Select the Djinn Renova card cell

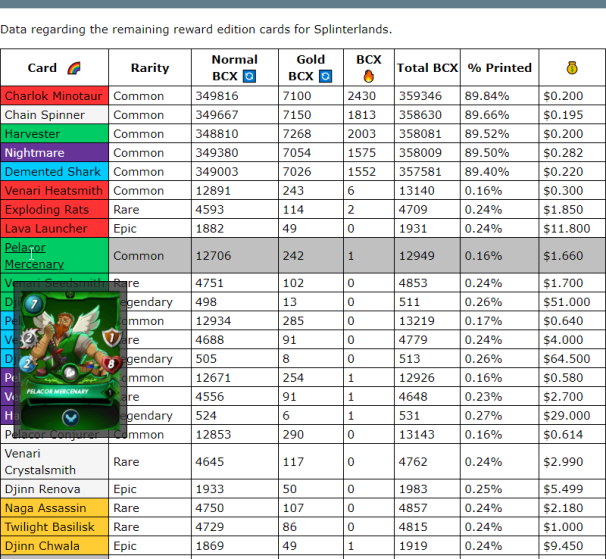[54, 489]
